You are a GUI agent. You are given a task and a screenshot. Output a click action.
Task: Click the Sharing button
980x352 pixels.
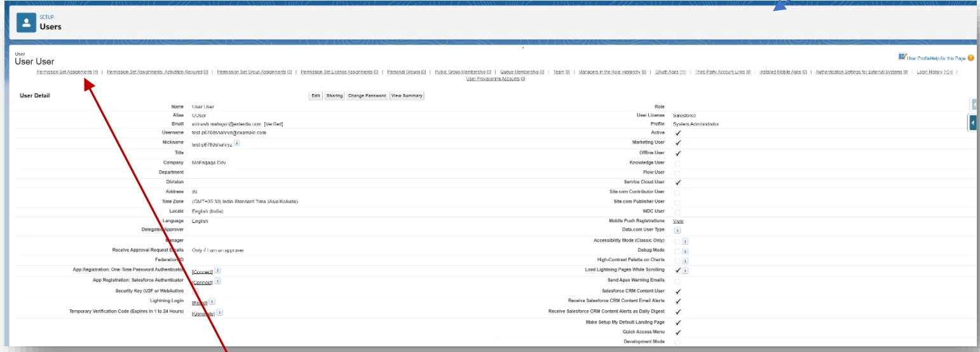pos(334,96)
